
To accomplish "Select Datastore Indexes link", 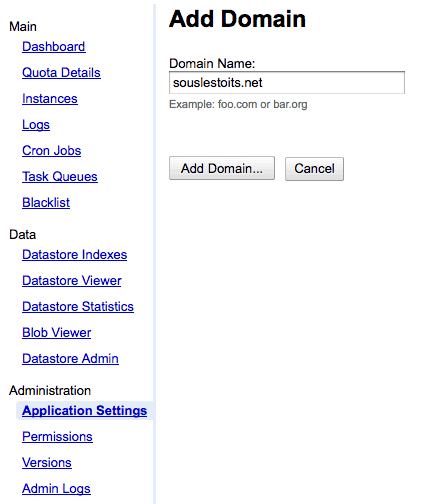I will (74, 255).
